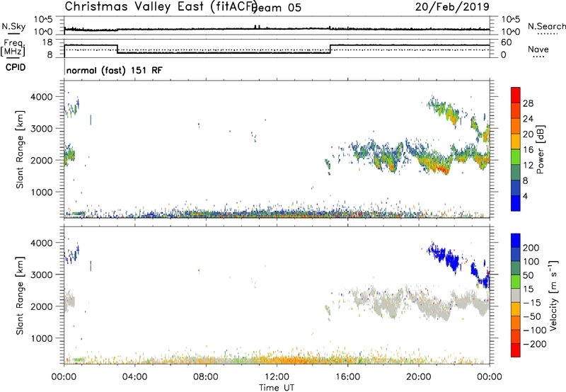Image resolution: width=566 pixels, height=392 pixels.
Task: Click the '-15' velocity colorbar label
Action: (532, 303)
